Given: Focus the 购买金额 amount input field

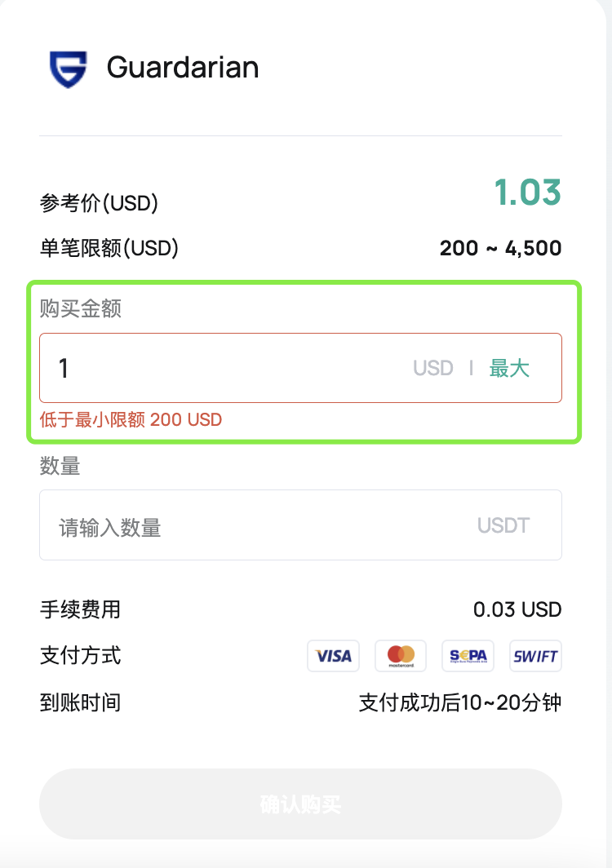Looking at the screenshot, I should click(x=228, y=368).
